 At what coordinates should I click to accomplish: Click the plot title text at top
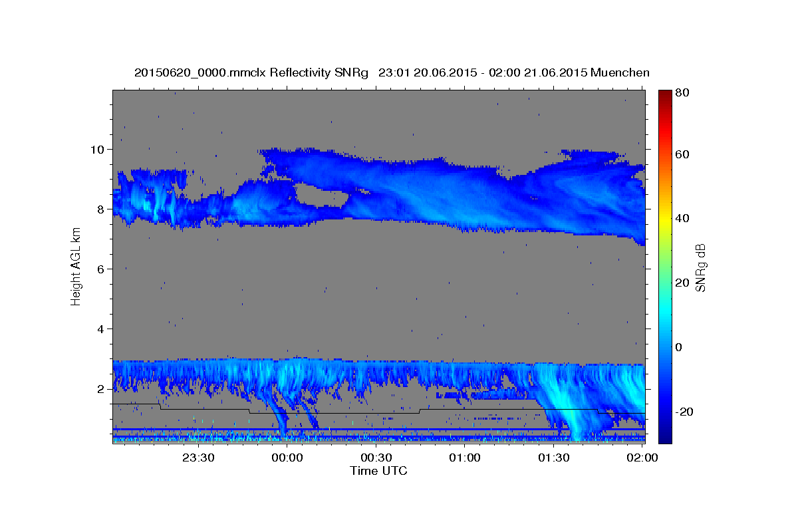[392, 72]
